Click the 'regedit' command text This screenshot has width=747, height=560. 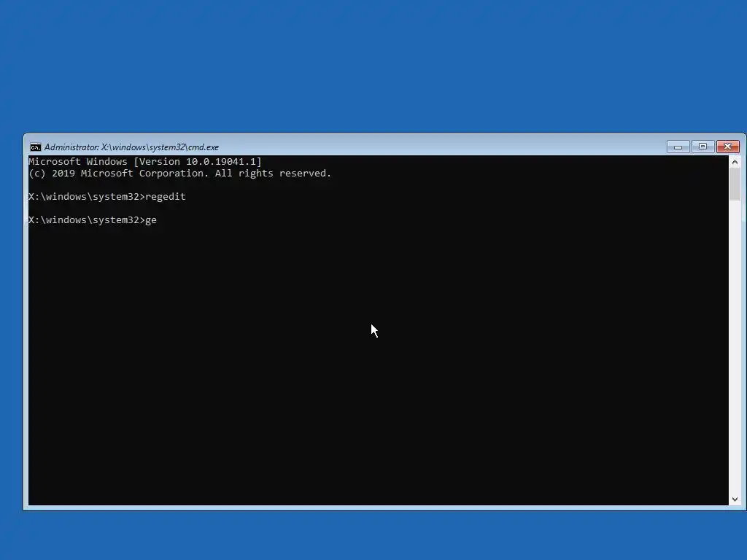(166, 197)
